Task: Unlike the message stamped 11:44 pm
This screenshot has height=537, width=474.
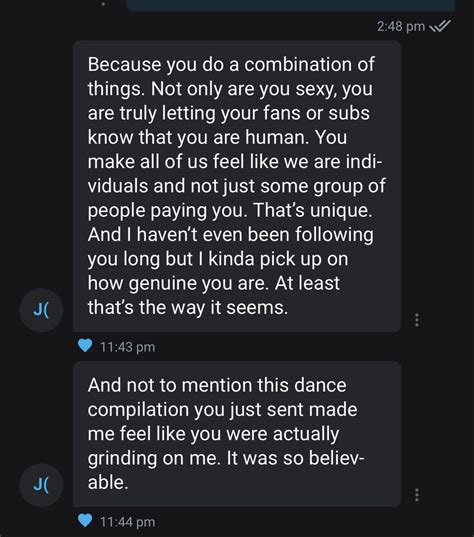Action: click(85, 520)
